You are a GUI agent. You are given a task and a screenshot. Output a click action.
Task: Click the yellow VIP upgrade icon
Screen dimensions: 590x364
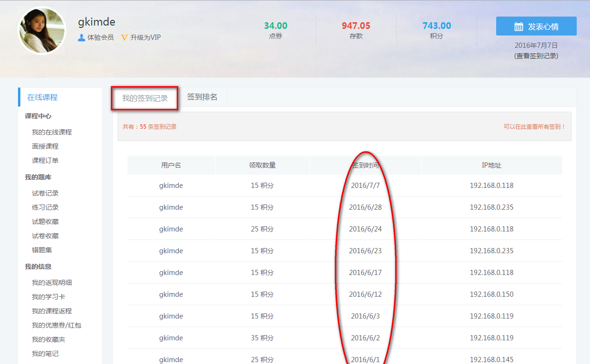[x=125, y=37]
